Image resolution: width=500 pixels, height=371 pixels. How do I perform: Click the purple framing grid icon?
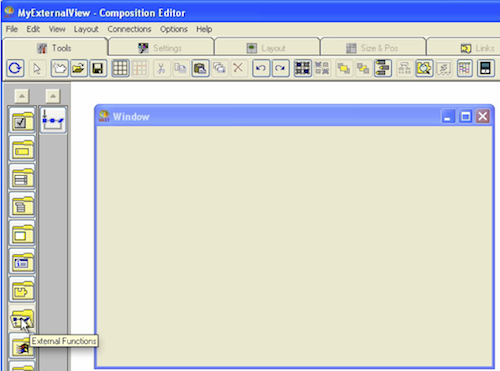coord(465,68)
